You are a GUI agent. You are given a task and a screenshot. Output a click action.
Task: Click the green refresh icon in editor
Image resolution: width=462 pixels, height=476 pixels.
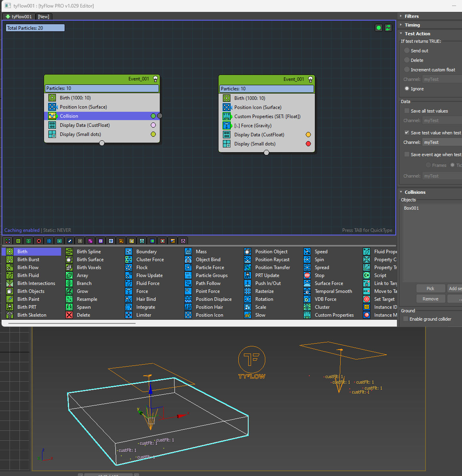pyautogui.click(x=388, y=28)
